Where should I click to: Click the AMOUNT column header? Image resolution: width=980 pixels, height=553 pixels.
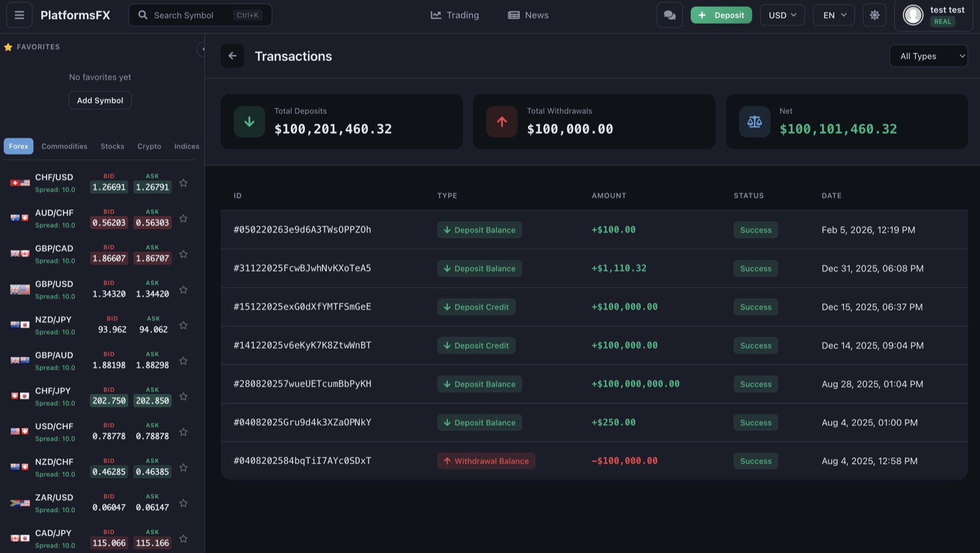[x=609, y=195]
